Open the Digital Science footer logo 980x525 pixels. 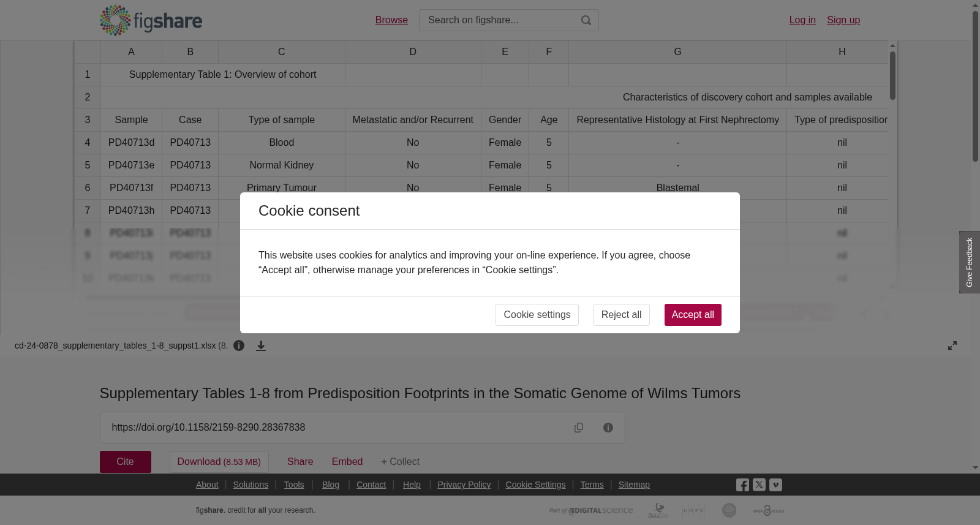pyautogui.click(x=591, y=510)
